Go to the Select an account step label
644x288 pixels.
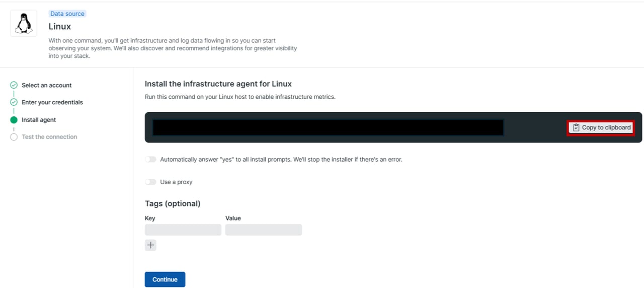(x=46, y=85)
